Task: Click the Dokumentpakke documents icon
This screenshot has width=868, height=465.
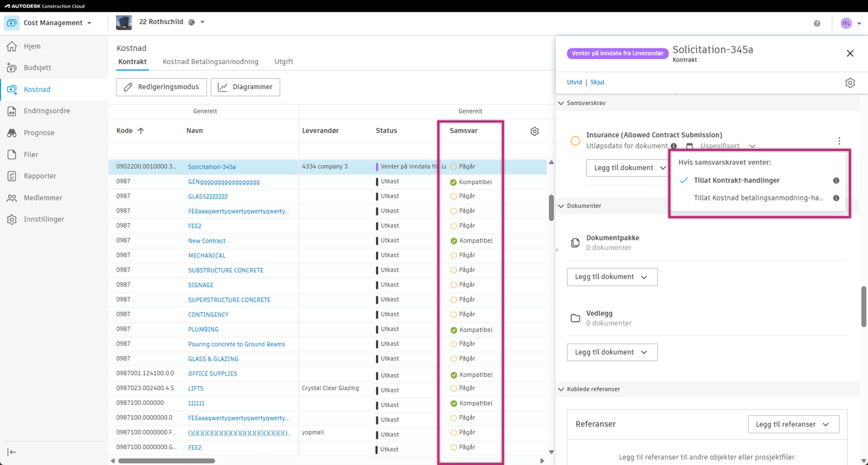Action: [575, 243]
